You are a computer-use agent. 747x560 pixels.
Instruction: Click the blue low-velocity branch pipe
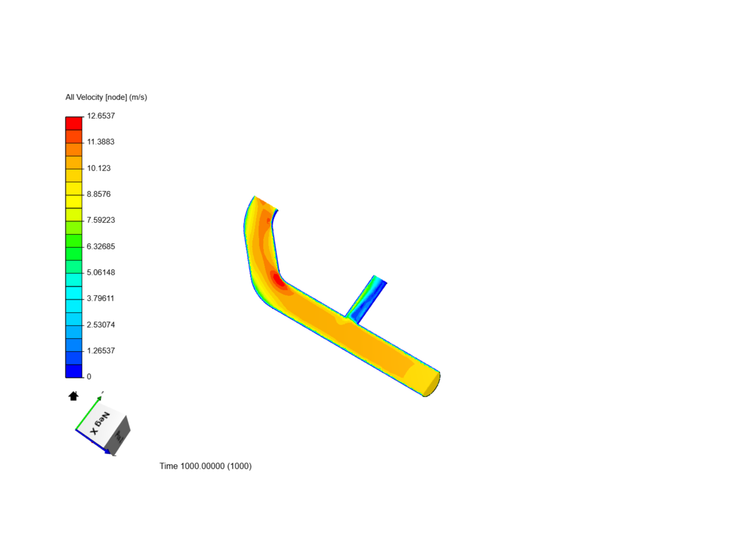tap(367, 300)
